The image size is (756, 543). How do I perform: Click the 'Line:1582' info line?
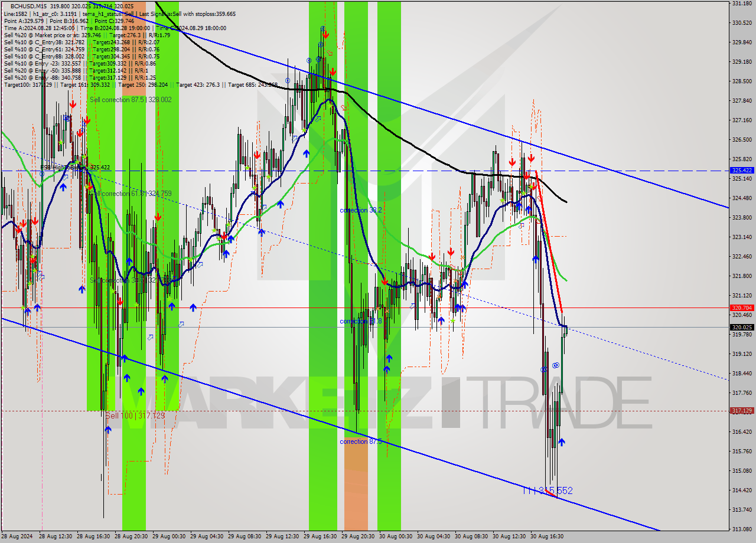(120, 14)
